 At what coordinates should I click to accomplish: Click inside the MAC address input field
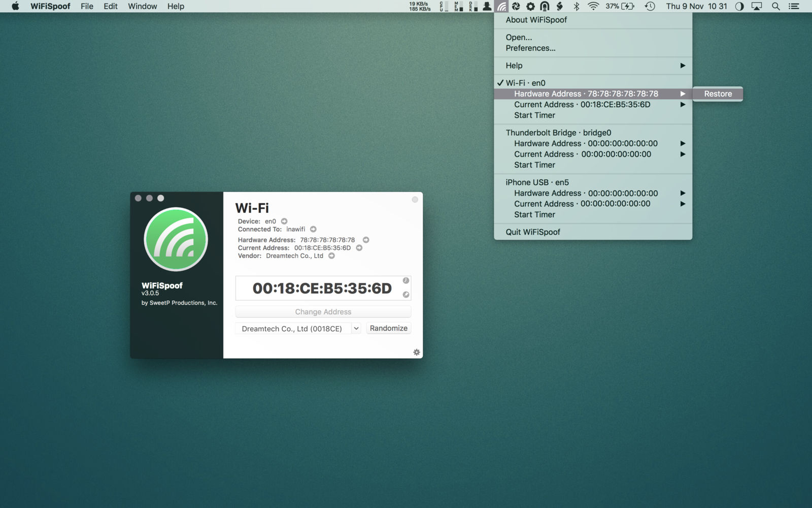(x=323, y=288)
